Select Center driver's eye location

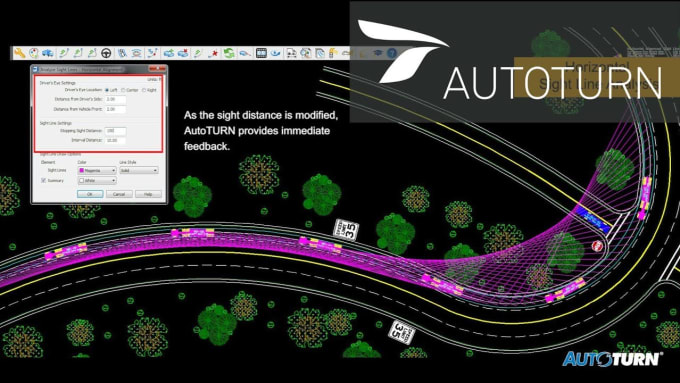click(123, 90)
